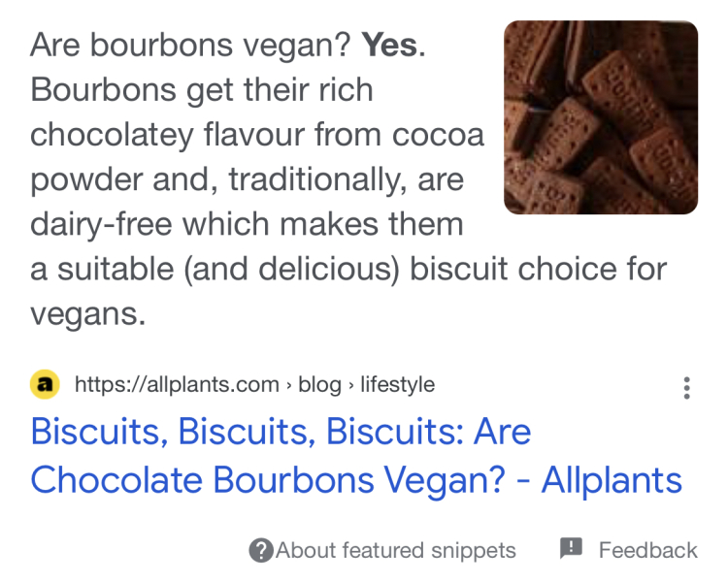Open the three-dot more options menu
The image size is (728, 582).
coord(686,388)
